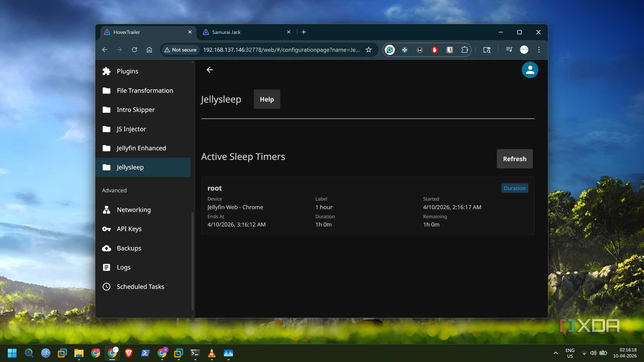Select Intro Skipper in sidebar
Viewport: 644px width, 362px height.
(143, 110)
